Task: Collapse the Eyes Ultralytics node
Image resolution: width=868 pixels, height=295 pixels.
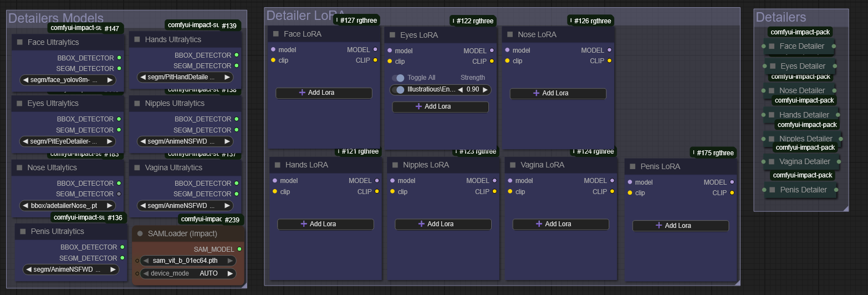Action: click(20, 103)
